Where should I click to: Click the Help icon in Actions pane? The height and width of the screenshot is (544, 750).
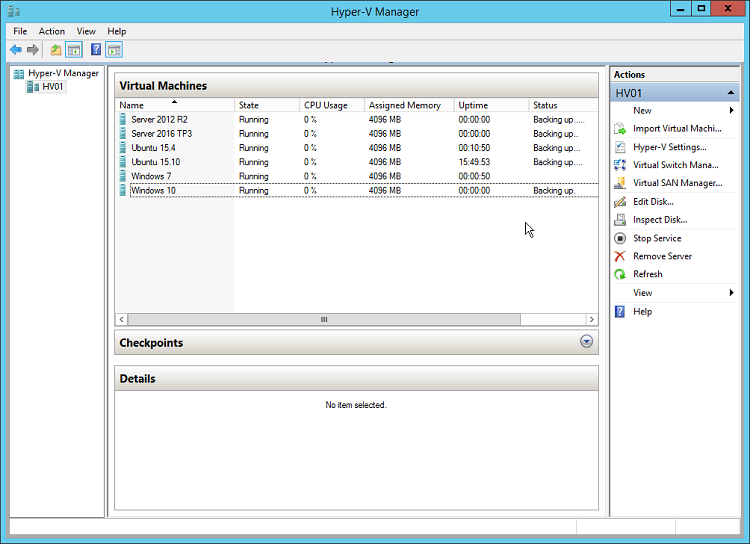coord(620,311)
